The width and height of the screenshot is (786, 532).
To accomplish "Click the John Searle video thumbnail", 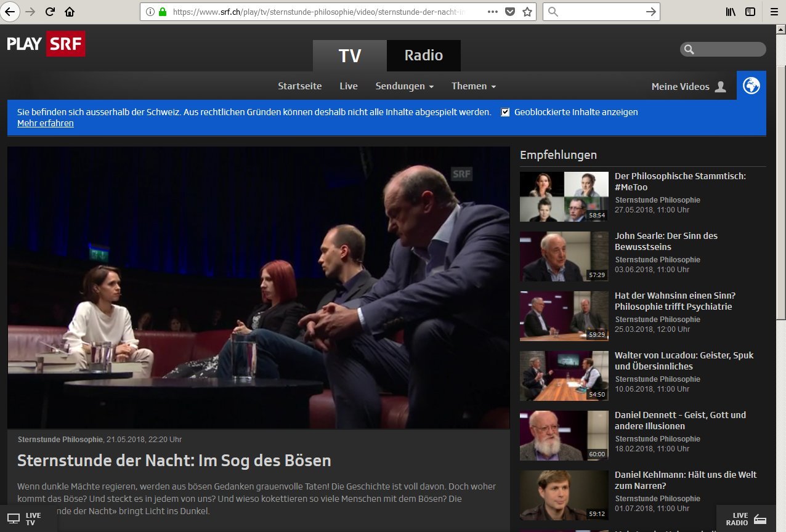I will click(564, 256).
